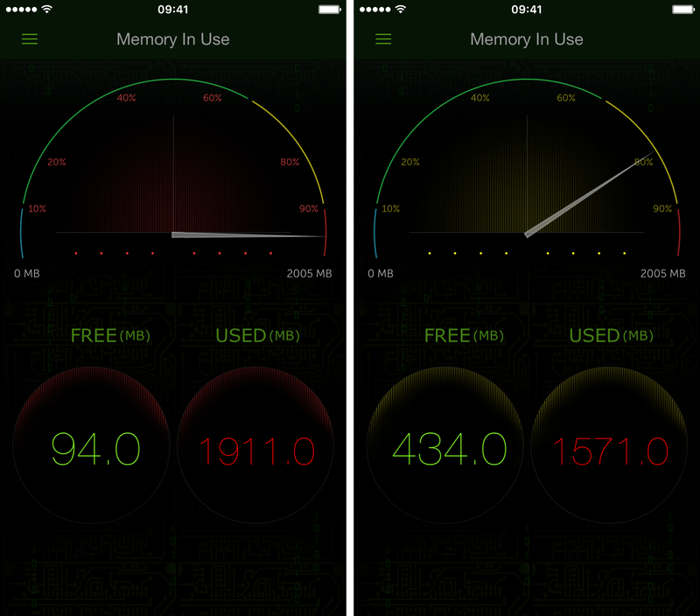
Task: Tap the USED (MB) heading on right screen
Action: click(611, 336)
